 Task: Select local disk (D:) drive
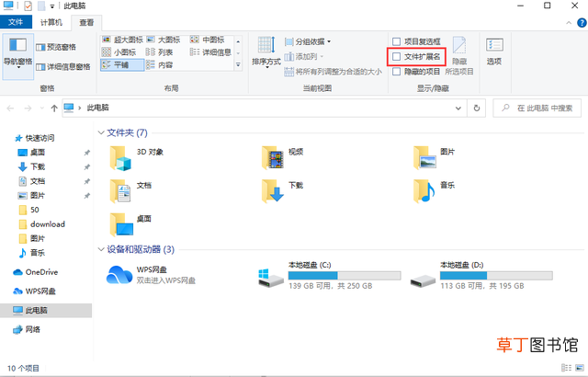(x=481, y=275)
